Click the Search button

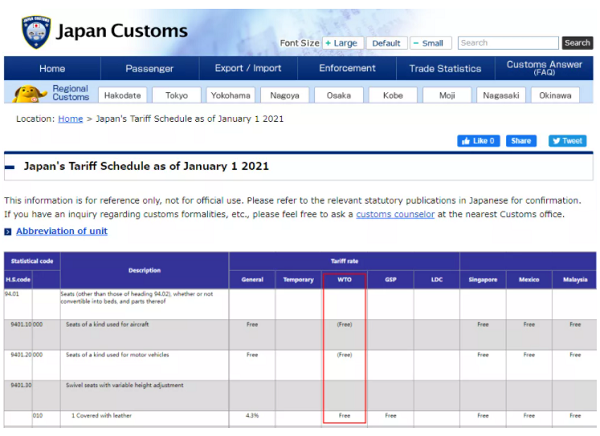click(x=577, y=43)
